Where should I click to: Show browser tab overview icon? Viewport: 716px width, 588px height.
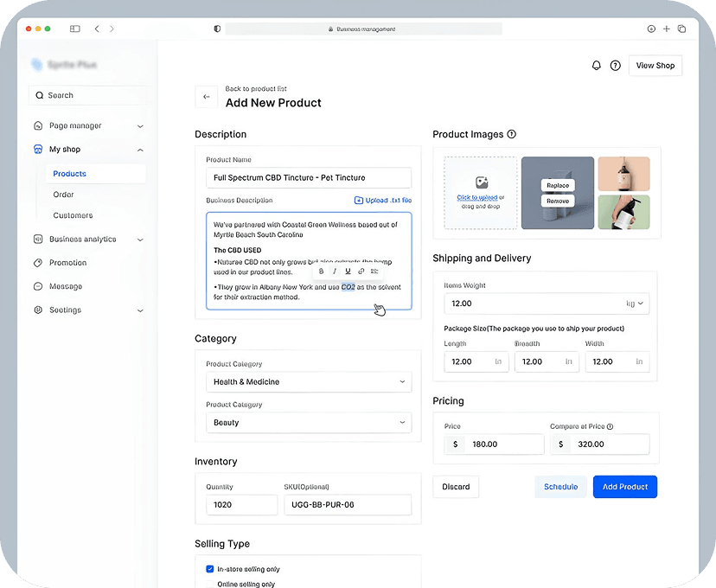(x=681, y=29)
